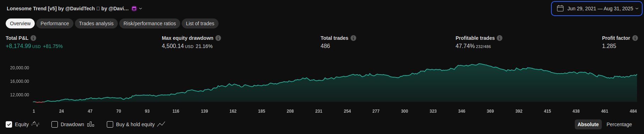Image resolution: width=644 pixels, height=134 pixels.
Task: Uncheck the Equity checkbox
Action: click(x=9, y=124)
